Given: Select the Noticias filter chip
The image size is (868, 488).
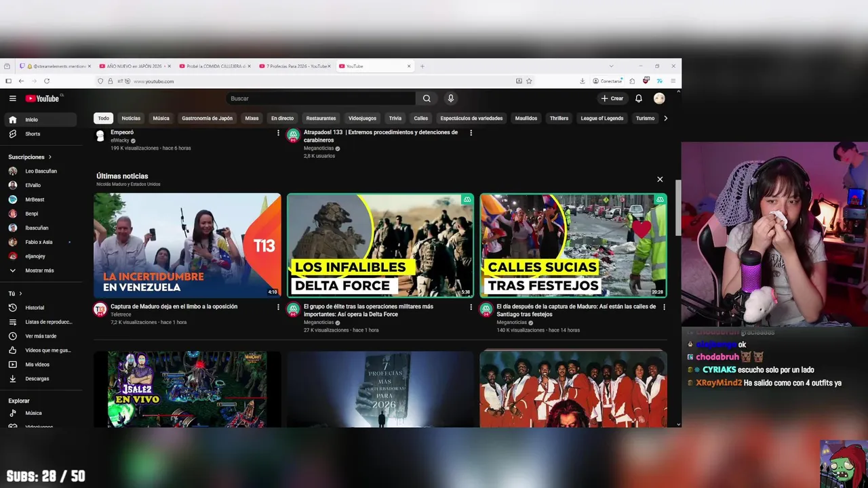Looking at the screenshot, I should 131,118.
